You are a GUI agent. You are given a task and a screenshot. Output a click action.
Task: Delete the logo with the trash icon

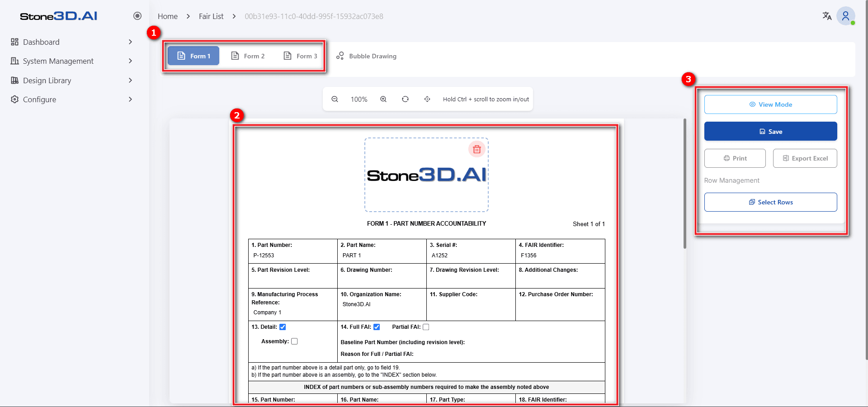[477, 149]
